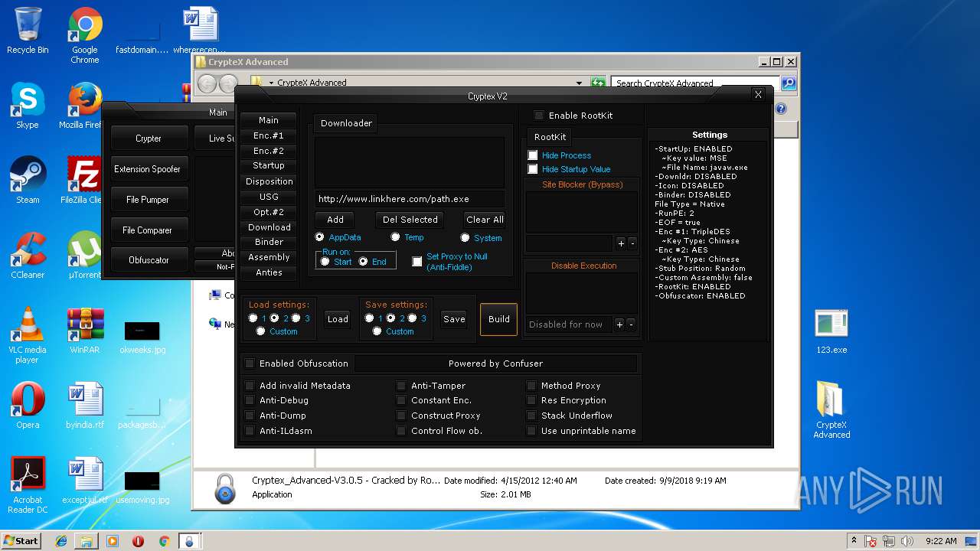Open the Recycle Bin desktop icon
This screenshot has height=551, width=980.
[28, 31]
